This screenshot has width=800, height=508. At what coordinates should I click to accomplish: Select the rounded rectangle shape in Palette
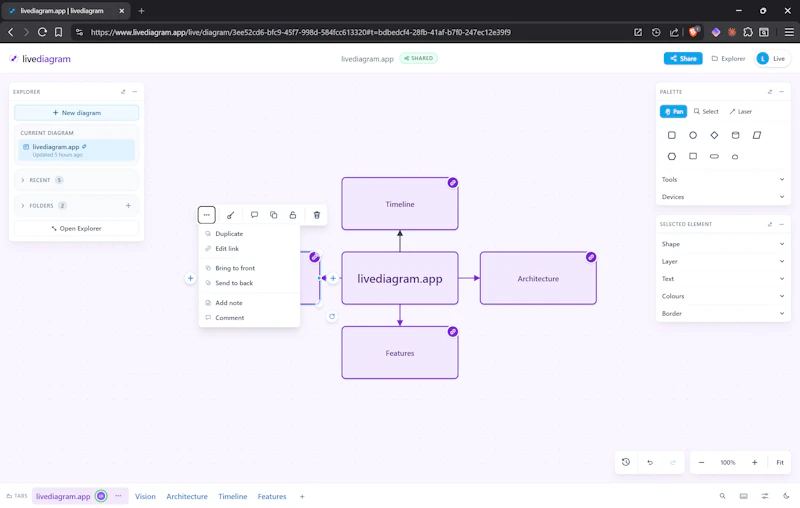click(671, 135)
